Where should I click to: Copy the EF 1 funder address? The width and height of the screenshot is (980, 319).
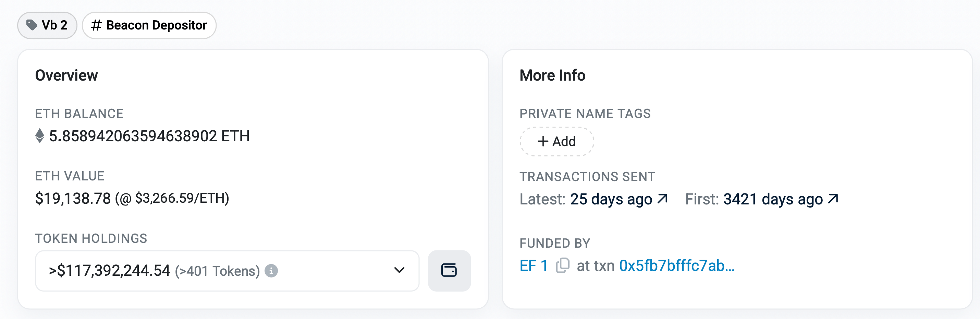point(563,265)
